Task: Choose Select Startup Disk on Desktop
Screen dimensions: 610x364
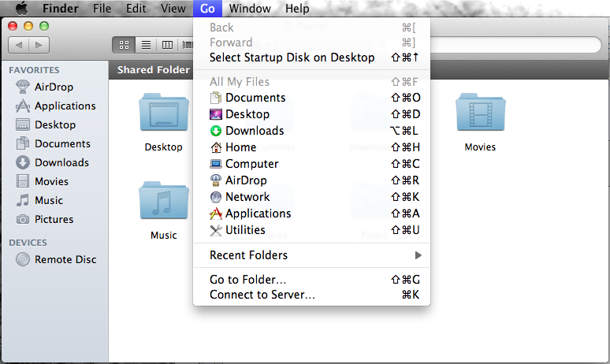Action: (x=311, y=58)
